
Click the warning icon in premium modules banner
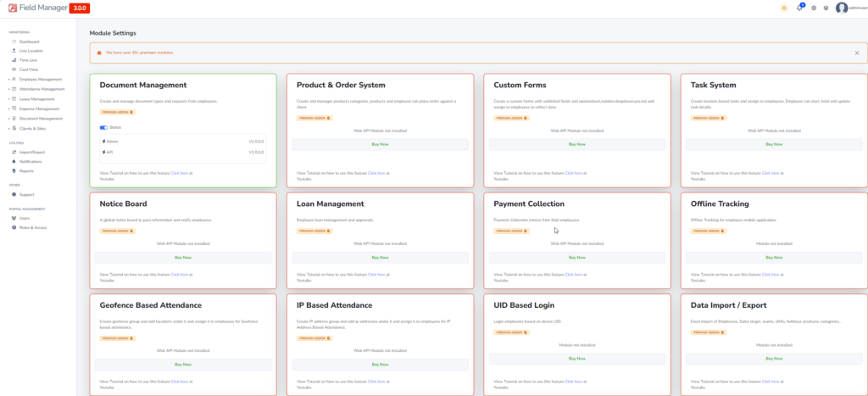click(x=99, y=53)
